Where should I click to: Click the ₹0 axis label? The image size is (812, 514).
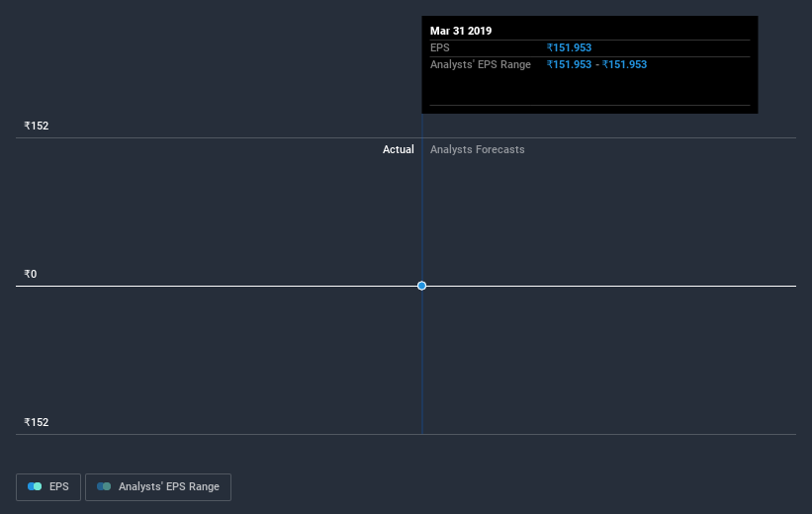click(x=31, y=275)
